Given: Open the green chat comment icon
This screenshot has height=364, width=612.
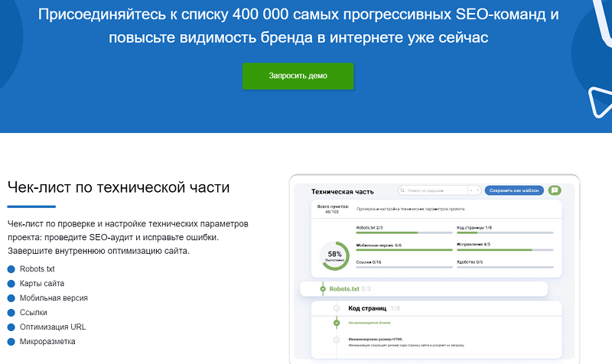Looking at the screenshot, I should pyautogui.click(x=555, y=190).
